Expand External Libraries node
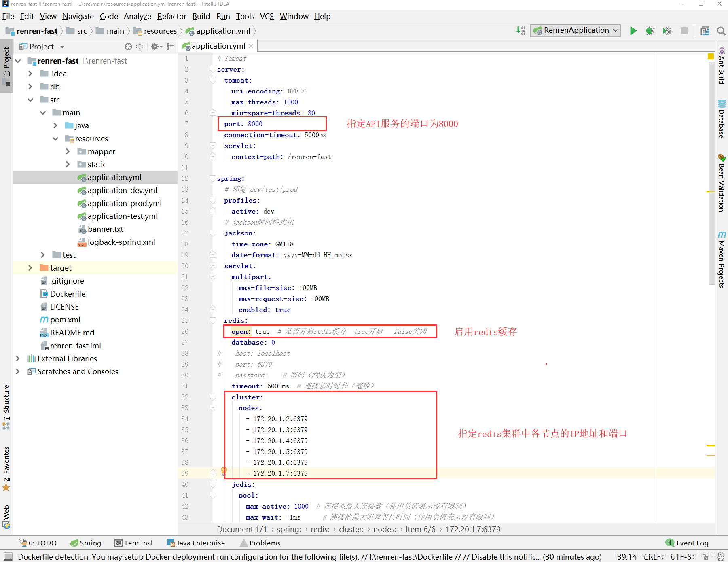Screen dimensions: 728x562 [18, 359]
